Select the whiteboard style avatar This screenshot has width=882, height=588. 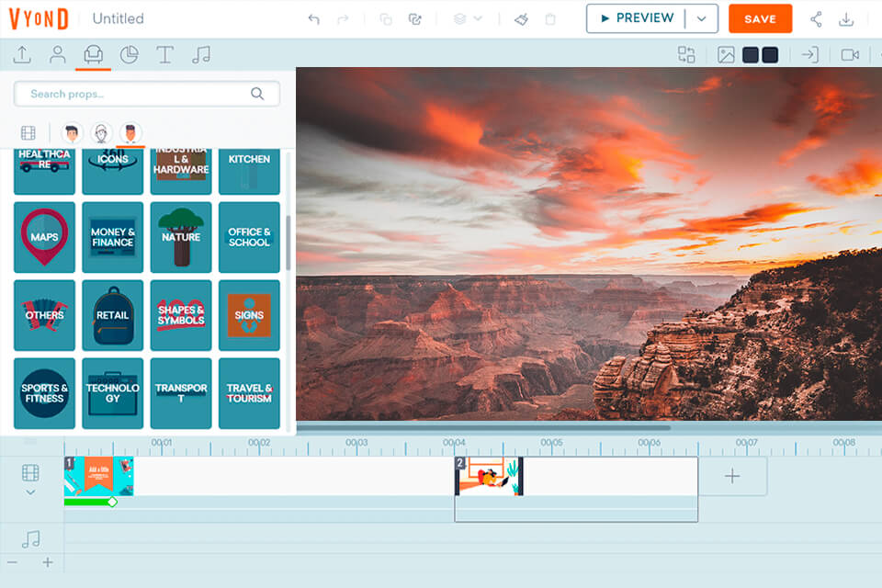(x=101, y=133)
